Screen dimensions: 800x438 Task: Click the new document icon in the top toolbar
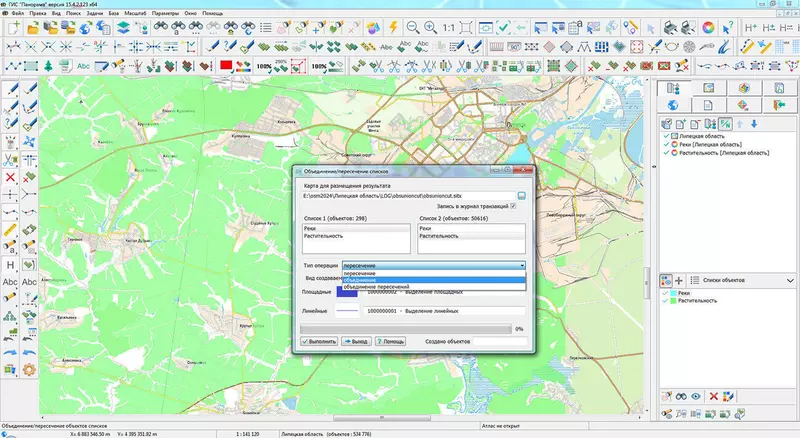12,29
